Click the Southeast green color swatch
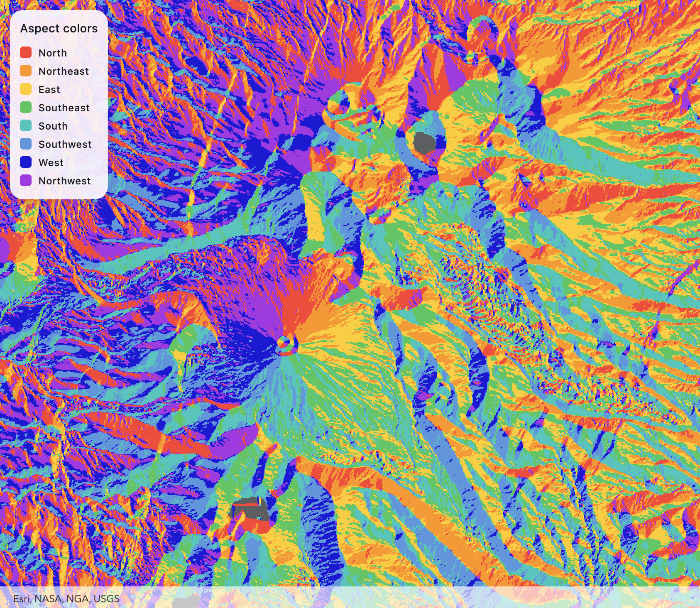Image resolution: width=700 pixels, height=608 pixels. [x=26, y=108]
